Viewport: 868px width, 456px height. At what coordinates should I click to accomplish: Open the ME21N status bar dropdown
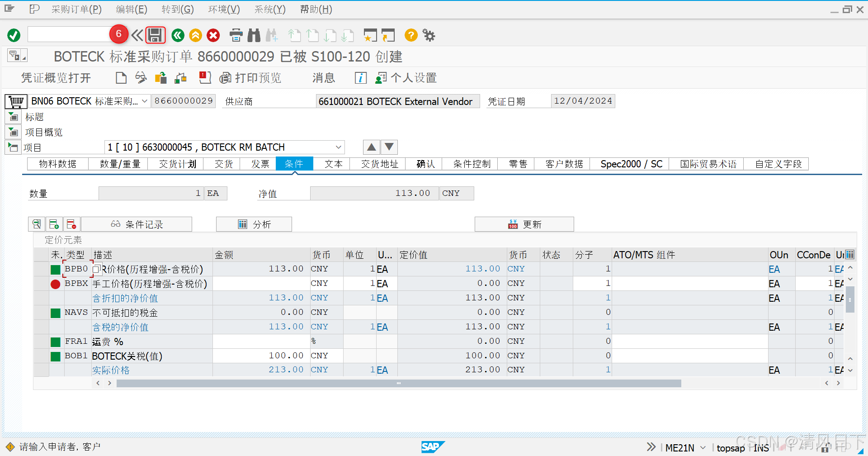click(703, 448)
